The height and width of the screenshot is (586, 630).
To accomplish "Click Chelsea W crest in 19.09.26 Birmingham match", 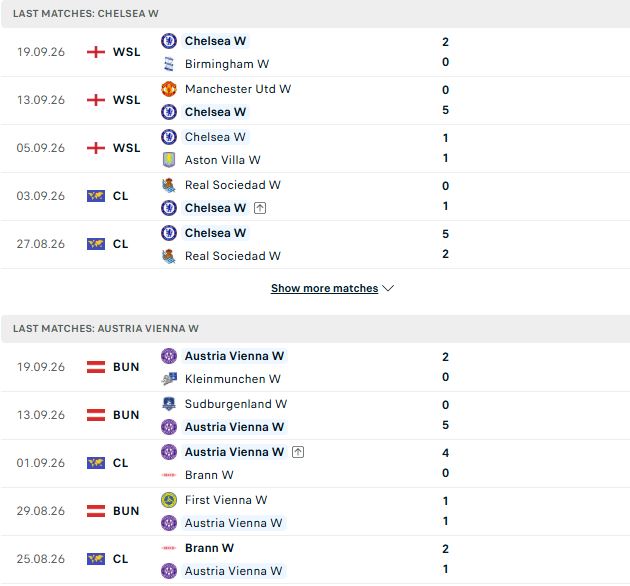I will click(x=169, y=41).
